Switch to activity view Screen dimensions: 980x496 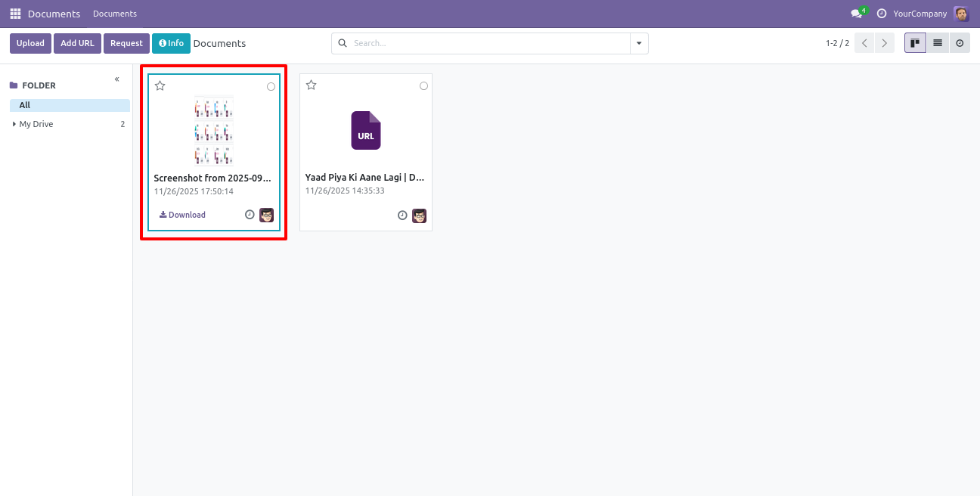[x=960, y=43]
